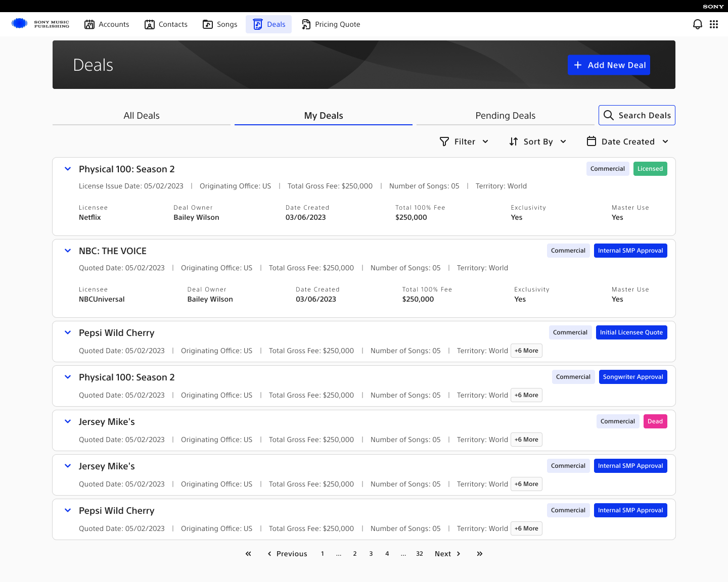
Task: Click the Sort By arrows icon
Action: [514, 141]
